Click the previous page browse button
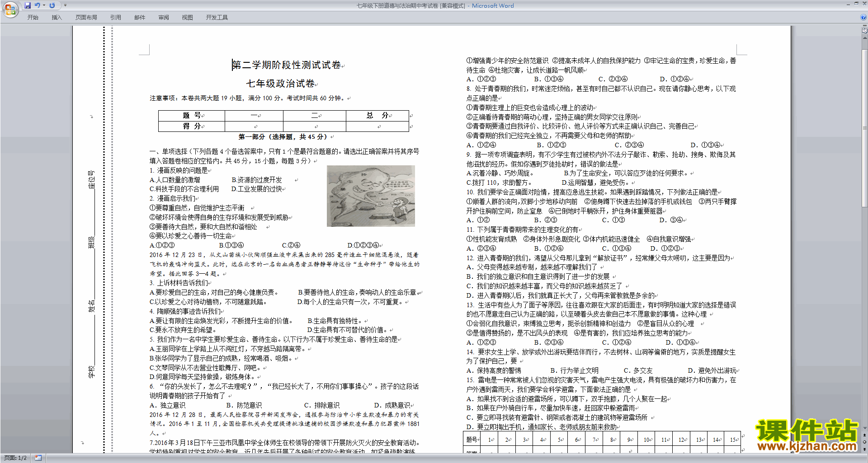Image resolution: width=868 pixels, height=463 pixels. 865,435
